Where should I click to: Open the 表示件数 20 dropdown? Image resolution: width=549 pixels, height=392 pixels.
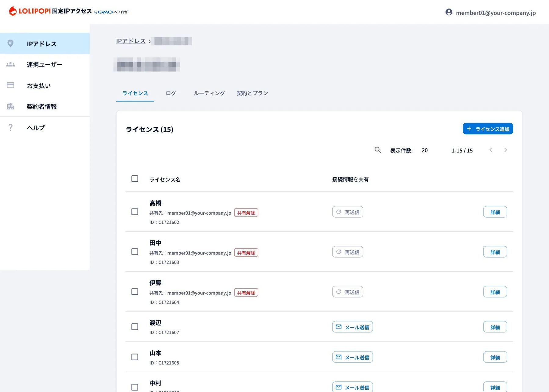(425, 150)
